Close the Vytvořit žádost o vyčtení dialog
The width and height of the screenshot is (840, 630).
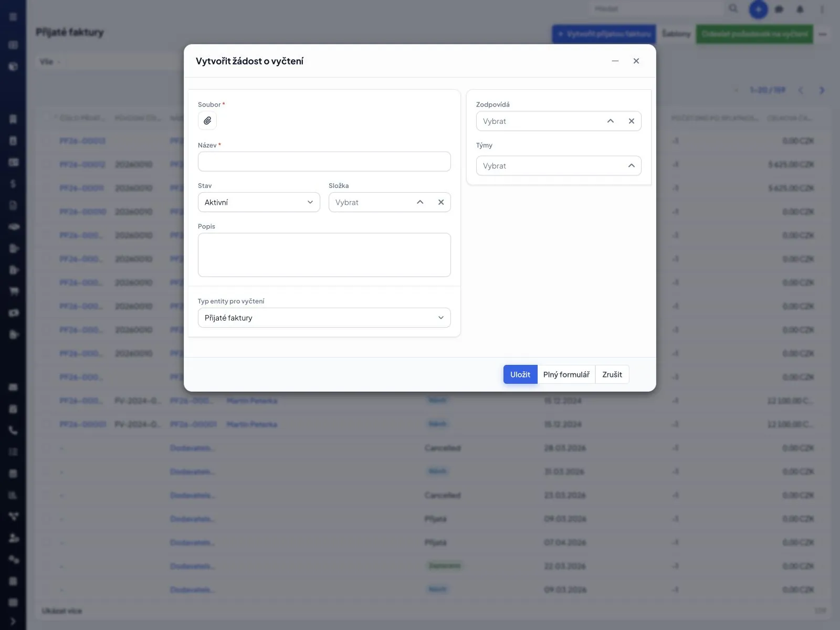click(x=636, y=61)
